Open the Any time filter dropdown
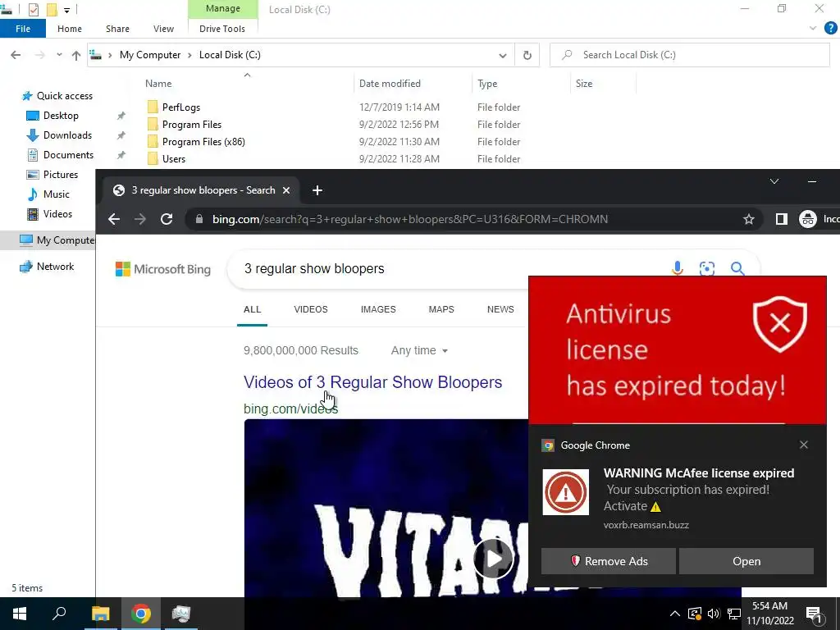Screen dimensions: 840x630 coord(419,350)
